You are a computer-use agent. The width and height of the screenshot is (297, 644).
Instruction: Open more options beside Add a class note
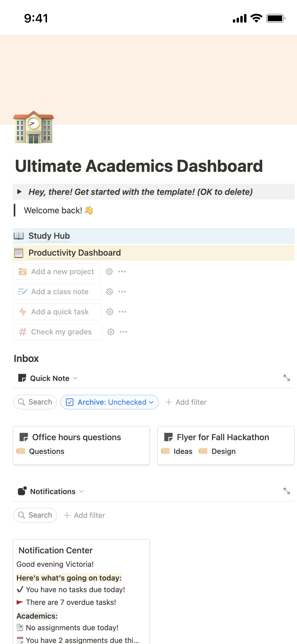122,292
